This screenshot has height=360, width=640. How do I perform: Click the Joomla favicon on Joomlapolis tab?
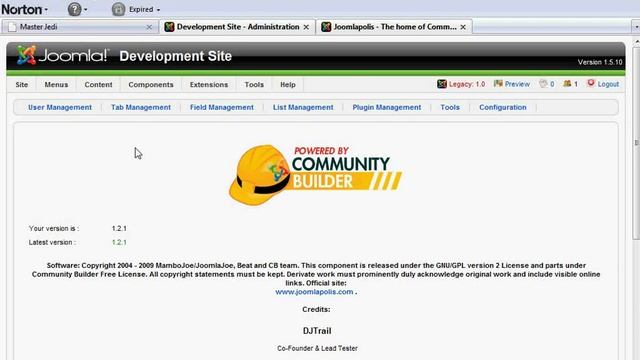coord(326,27)
